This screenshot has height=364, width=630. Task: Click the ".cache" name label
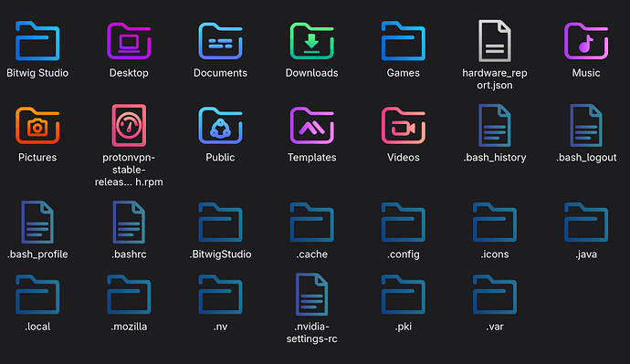311,255
